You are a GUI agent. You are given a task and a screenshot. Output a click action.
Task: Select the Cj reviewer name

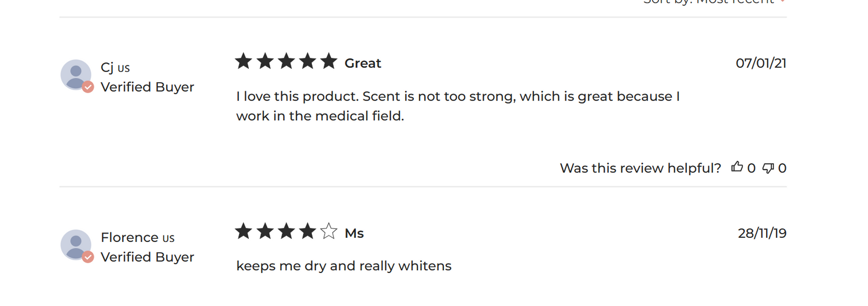point(107,68)
